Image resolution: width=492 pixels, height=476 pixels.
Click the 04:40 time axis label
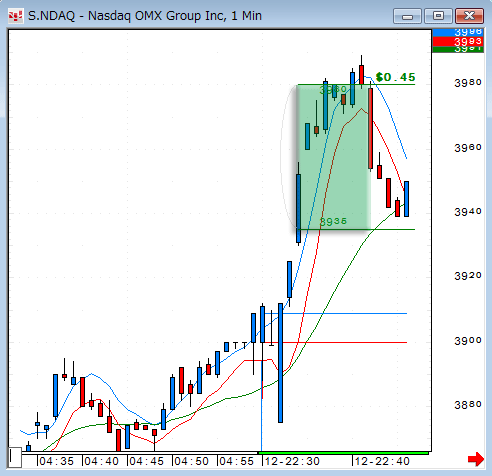tap(101, 461)
